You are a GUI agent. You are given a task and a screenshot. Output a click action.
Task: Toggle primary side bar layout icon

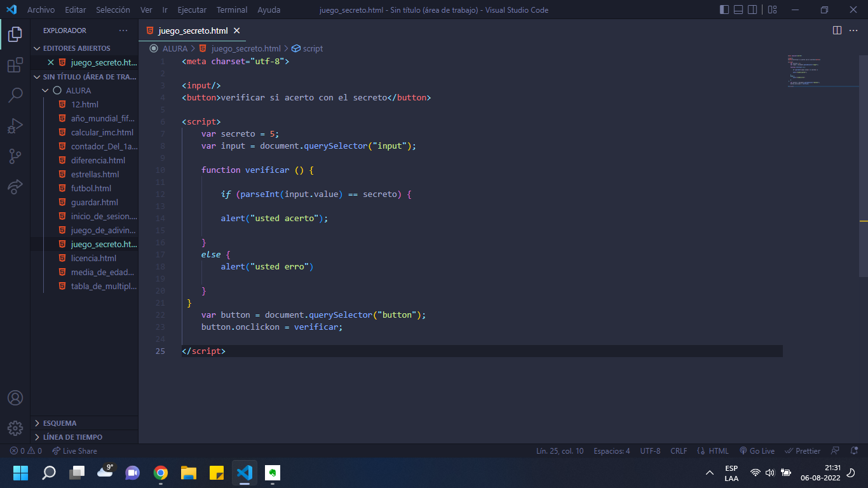coord(724,10)
